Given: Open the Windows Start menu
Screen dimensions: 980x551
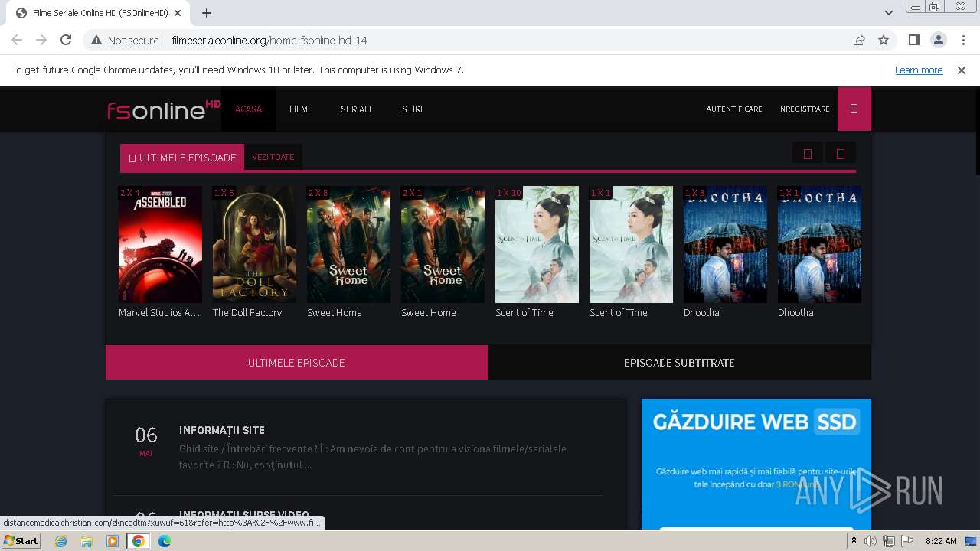Looking at the screenshot, I should tap(21, 540).
